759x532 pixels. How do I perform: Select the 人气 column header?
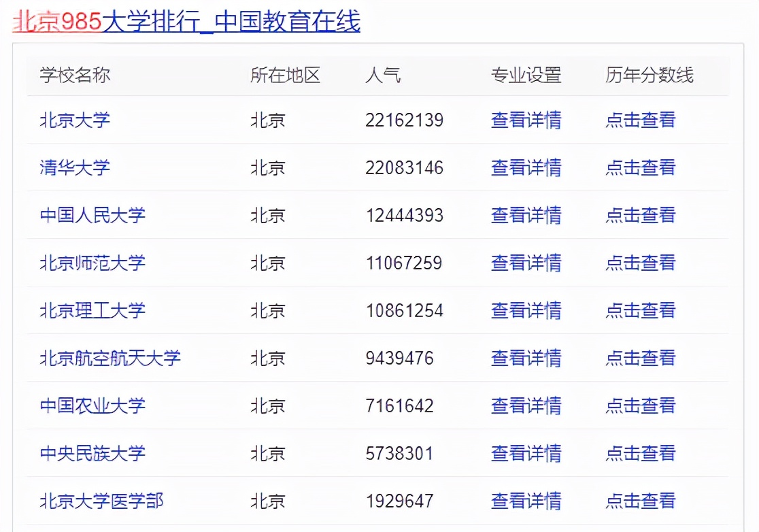[384, 76]
